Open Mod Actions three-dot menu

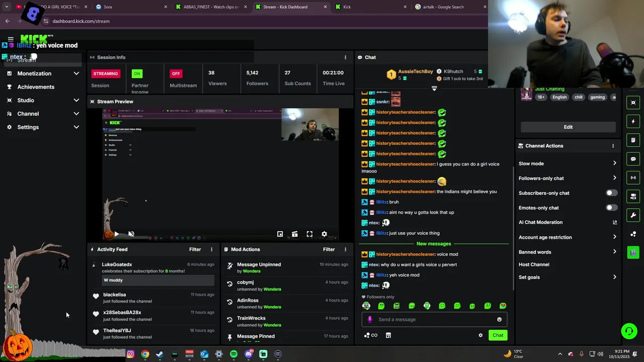345,249
